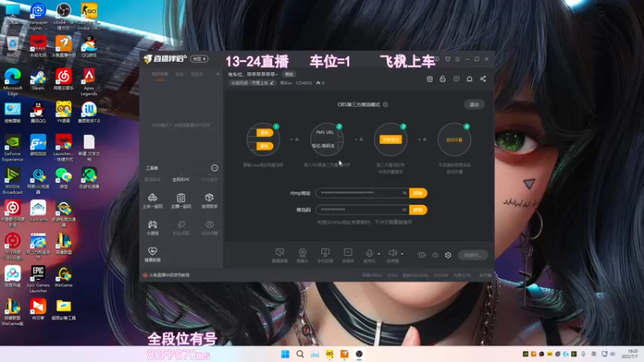Viewport: 644px width, 362px height.
Task: Show the hidden stream key
Action: [405, 210]
